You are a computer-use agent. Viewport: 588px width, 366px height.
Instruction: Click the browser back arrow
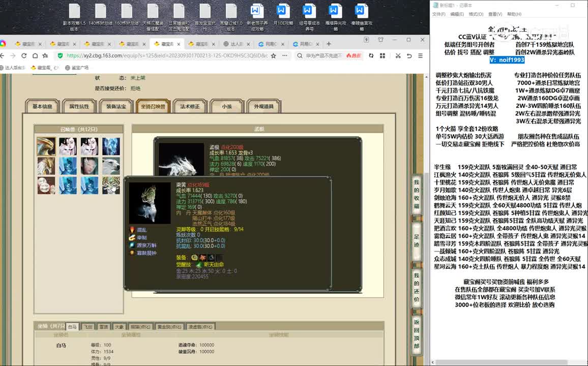tap(2, 55)
